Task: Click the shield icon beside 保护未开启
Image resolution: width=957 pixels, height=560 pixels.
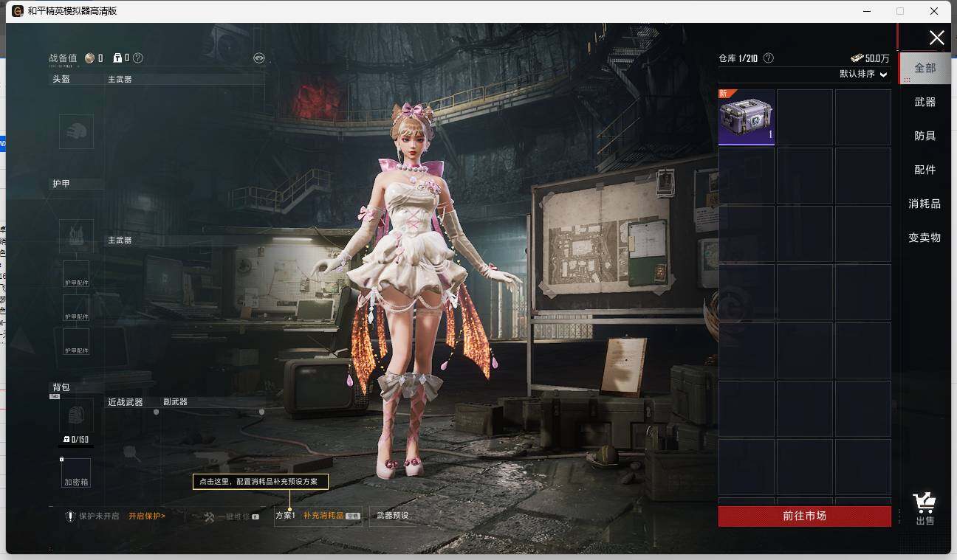Action: click(70, 516)
